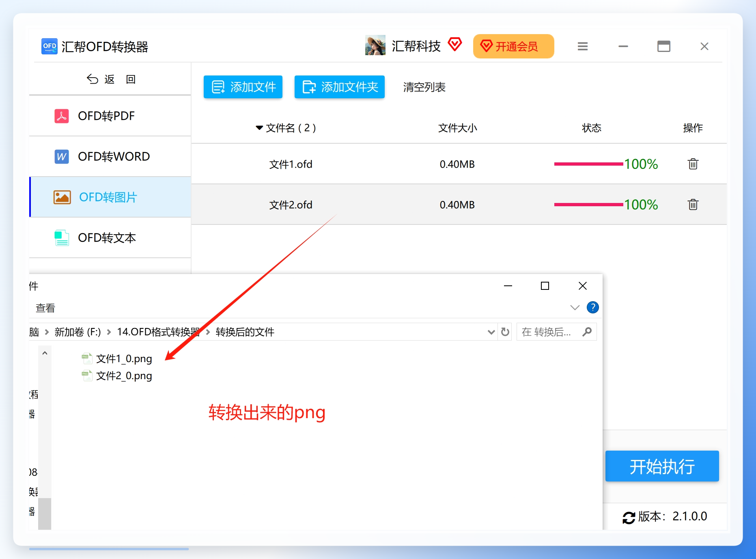
Task: Select file 文件1_0.png in Explorer
Action: tap(117, 359)
